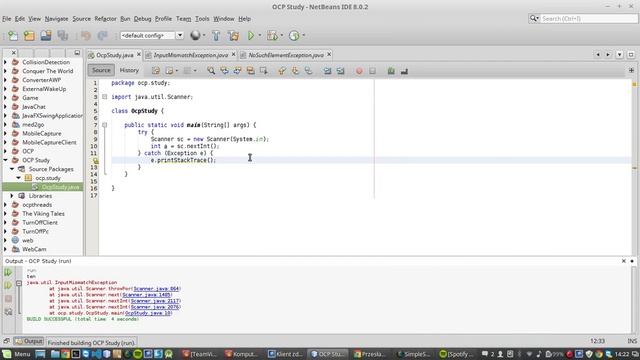The width and height of the screenshot is (640, 360).
Task: Click the Undo toolbar icon
Action: click(x=85, y=36)
